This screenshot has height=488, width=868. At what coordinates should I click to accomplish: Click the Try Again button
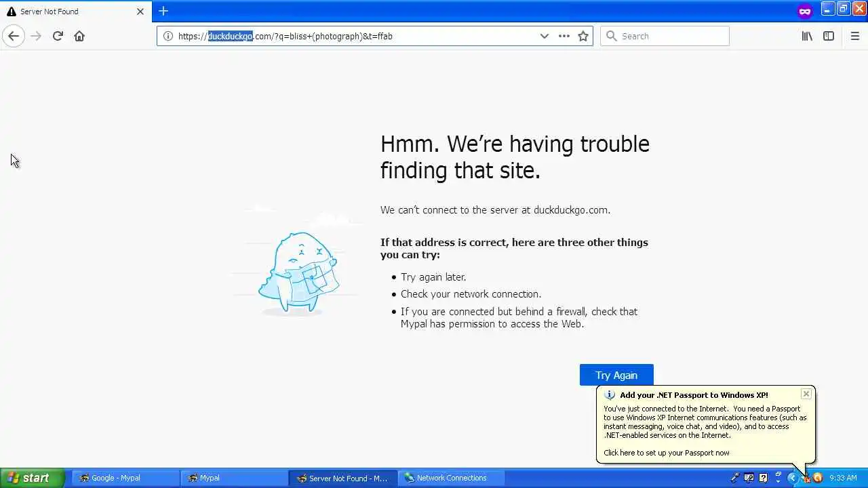616,375
